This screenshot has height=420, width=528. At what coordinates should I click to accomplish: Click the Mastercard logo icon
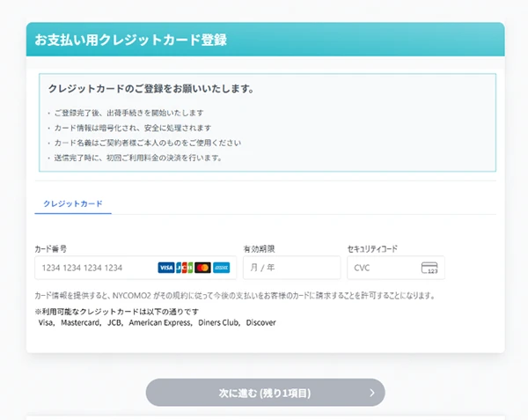pos(202,268)
